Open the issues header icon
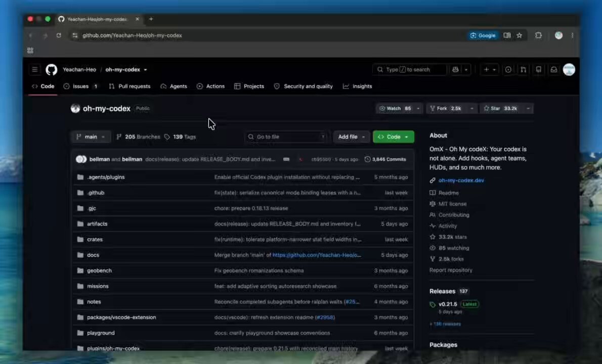This screenshot has height=364, width=602. tap(508, 69)
